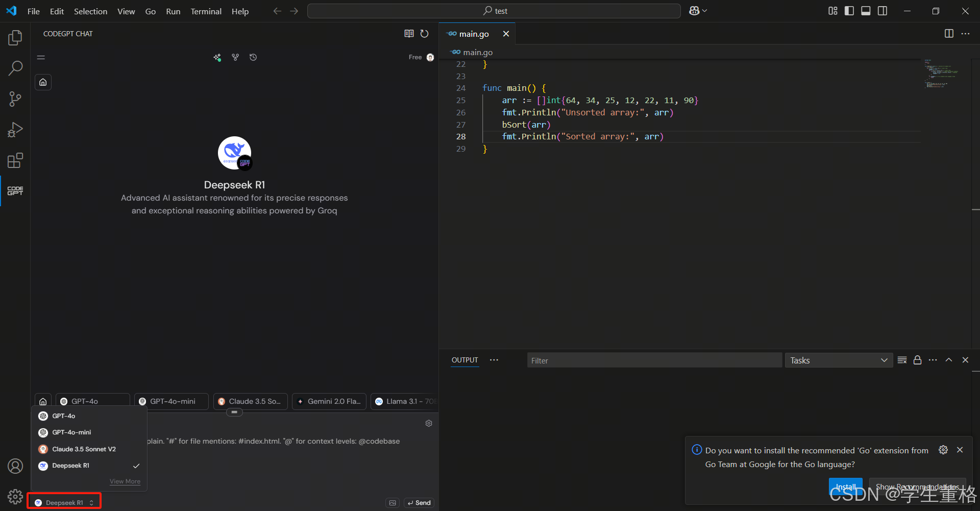
Task: Choose GPT-4o in the model list
Action: click(89, 416)
